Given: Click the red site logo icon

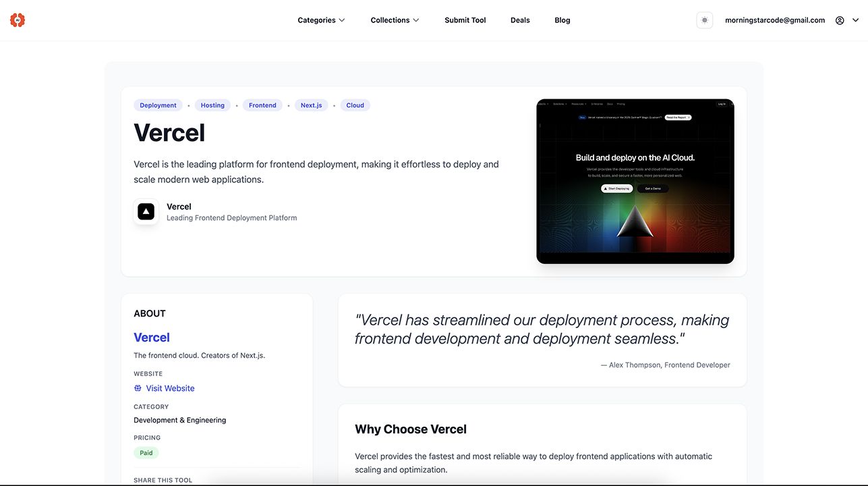Looking at the screenshot, I should [18, 20].
